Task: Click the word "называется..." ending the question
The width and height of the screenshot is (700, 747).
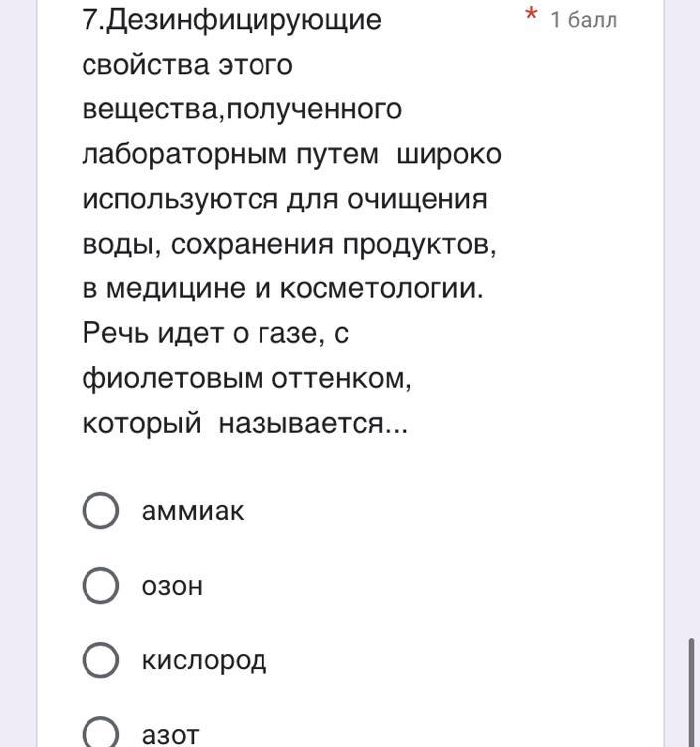Action: click(312, 424)
